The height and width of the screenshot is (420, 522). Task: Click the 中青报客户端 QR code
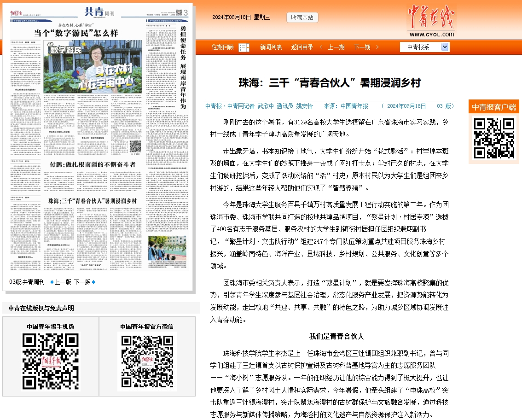pos(494,138)
